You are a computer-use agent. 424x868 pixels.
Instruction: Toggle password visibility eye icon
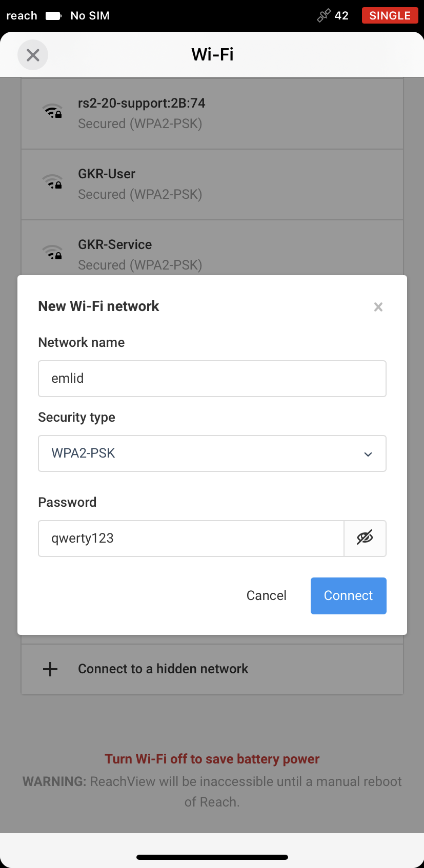[365, 538]
